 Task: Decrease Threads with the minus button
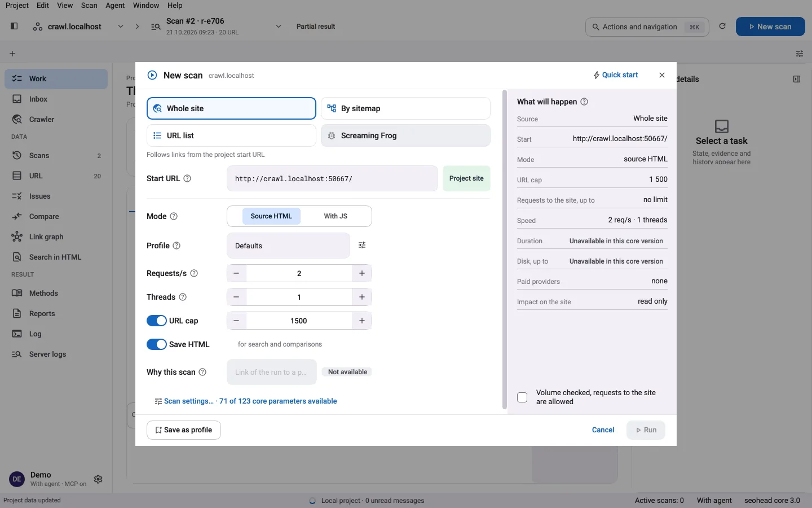click(236, 297)
